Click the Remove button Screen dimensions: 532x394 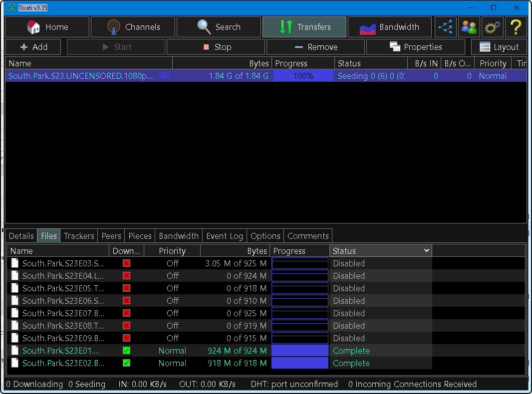315,47
